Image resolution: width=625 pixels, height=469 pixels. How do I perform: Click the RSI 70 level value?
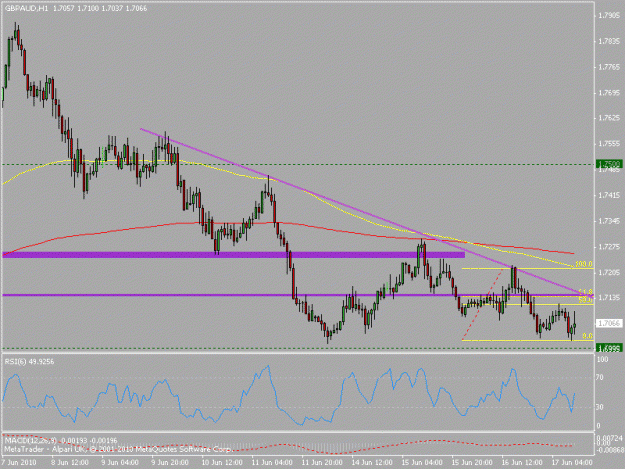601,377
